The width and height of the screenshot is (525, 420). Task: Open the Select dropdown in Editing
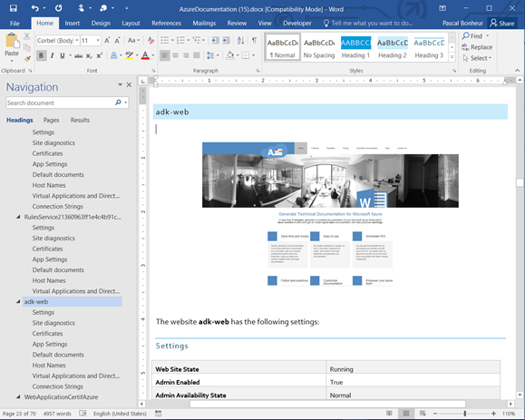[x=477, y=58]
